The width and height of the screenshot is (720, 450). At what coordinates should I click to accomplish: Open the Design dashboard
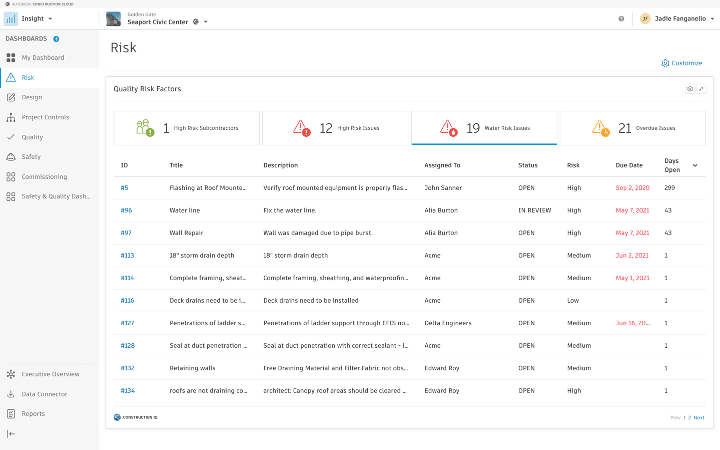point(31,97)
